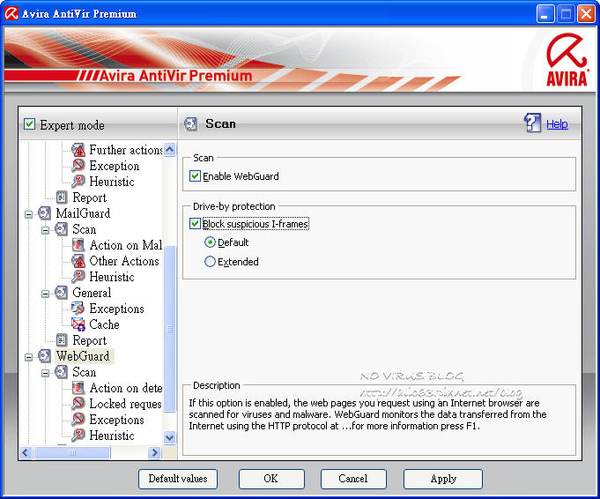Click the Scan icon under MailGuard
Viewport: 600px width, 499px height.
[x=61, y=229]
